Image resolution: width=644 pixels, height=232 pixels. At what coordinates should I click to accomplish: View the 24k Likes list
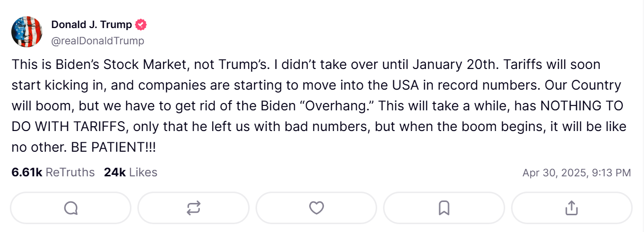[130, 172]
